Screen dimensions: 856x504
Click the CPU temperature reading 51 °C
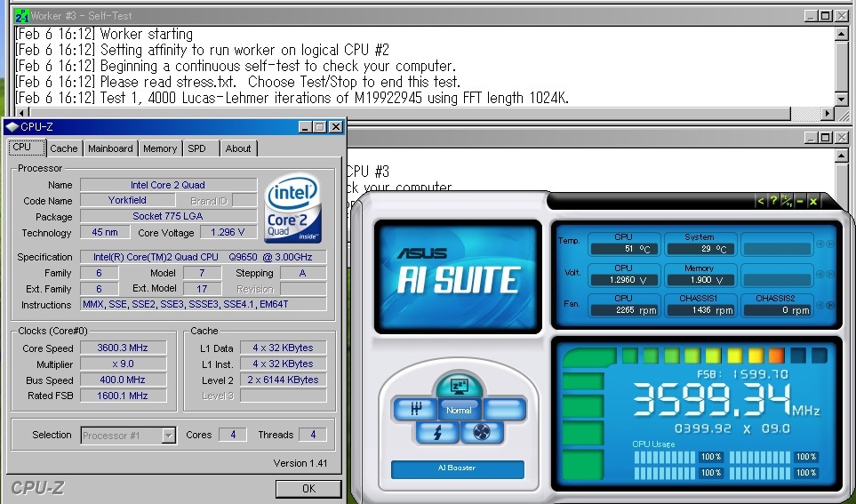(x=624, y=249)
